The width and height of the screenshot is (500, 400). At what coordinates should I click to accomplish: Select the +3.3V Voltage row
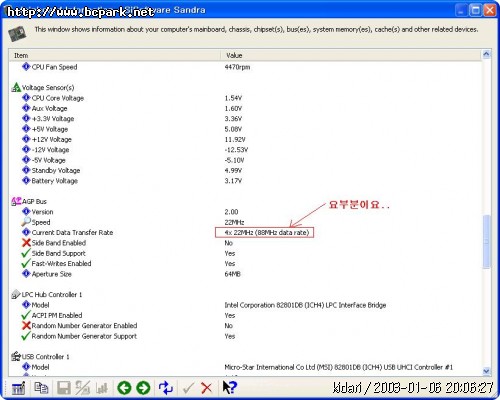tap(246, 119)
